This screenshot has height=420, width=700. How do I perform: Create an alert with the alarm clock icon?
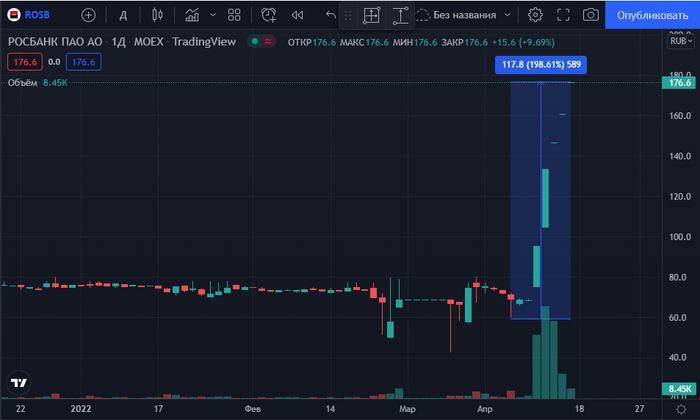click(x=269, y=15)
